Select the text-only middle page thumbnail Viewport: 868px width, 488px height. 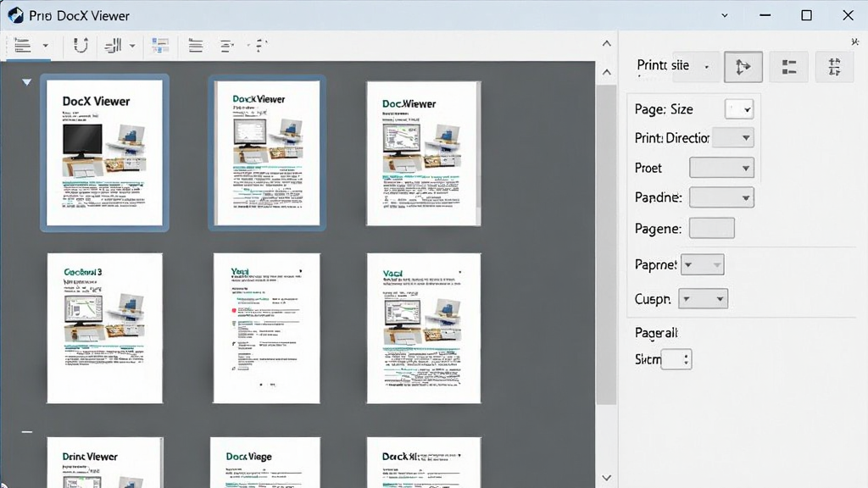coord(266,328)
